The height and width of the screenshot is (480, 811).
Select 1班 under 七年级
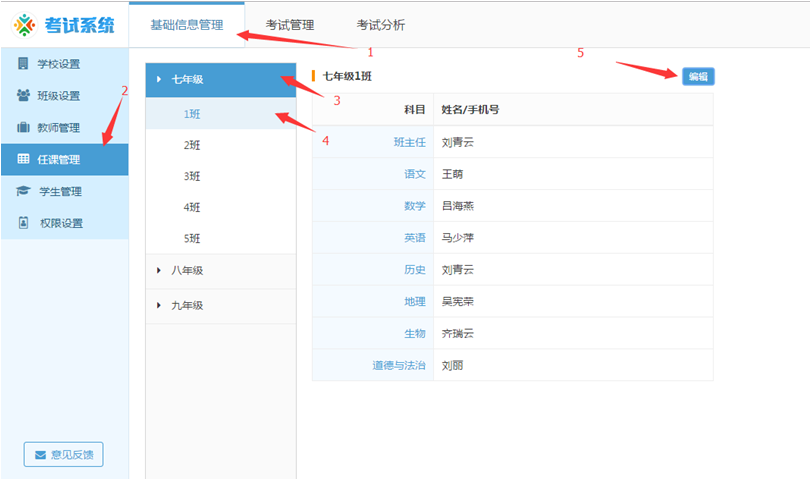pyautogui.click(x=221, y=114)
